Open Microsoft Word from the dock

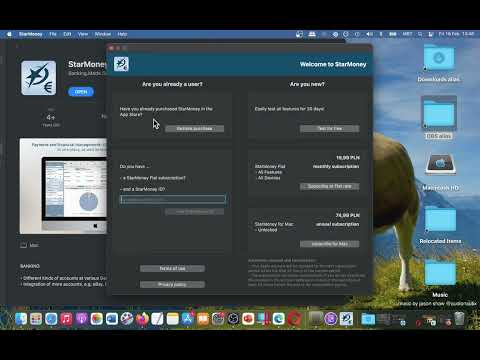112,319
